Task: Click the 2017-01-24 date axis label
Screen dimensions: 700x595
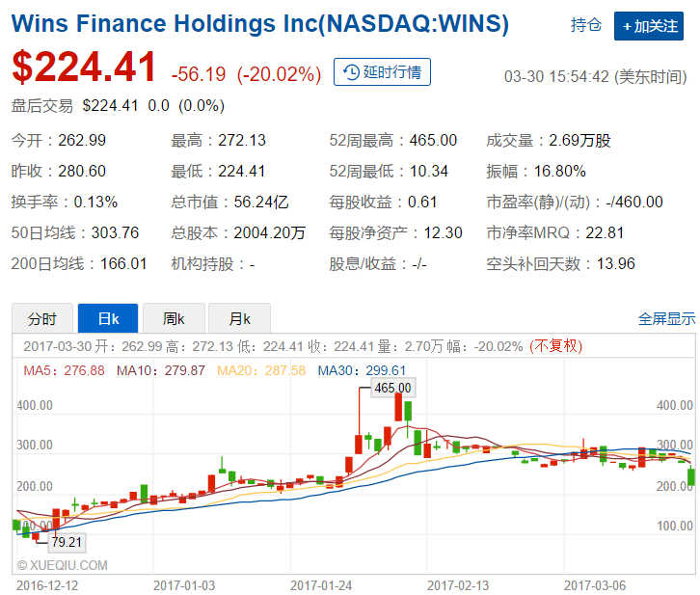Action: (321, 585)
